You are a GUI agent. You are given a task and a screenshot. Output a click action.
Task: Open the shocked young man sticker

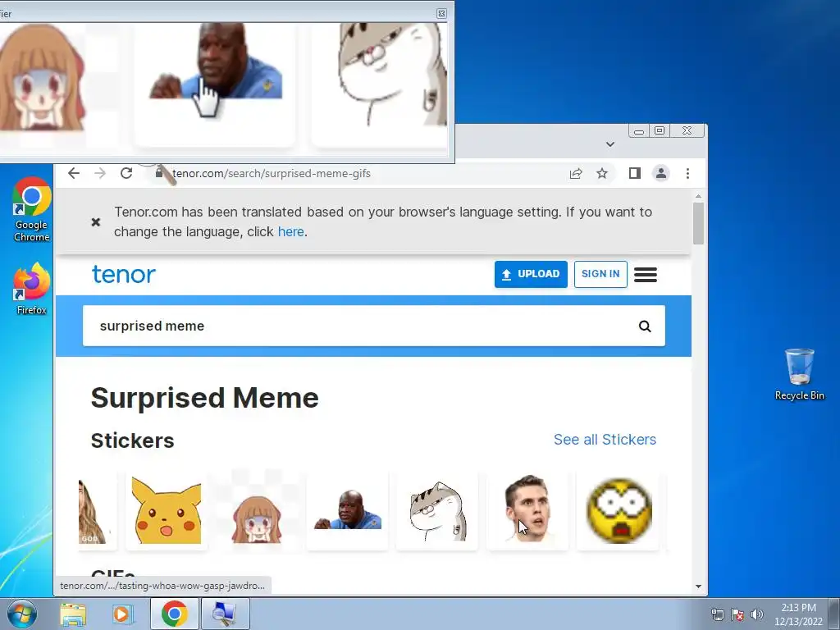pyautogui.click(x=527, y=510)
